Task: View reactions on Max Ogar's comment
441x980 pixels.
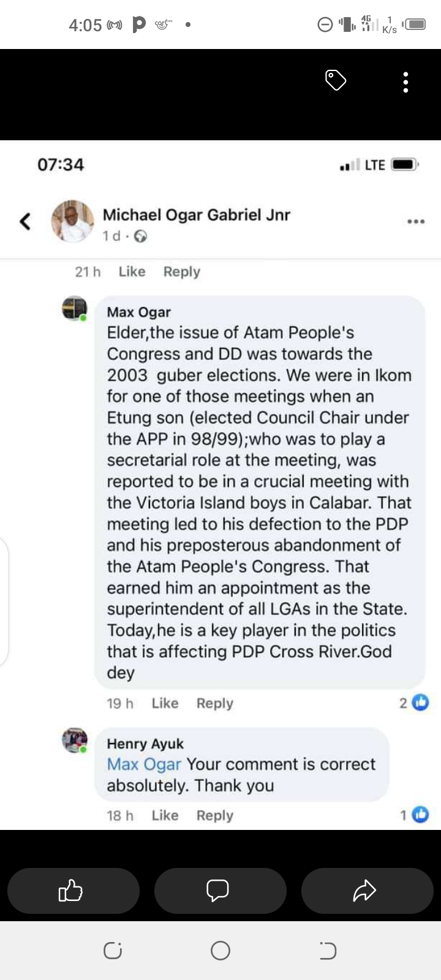Action: [x=415, y=703]
